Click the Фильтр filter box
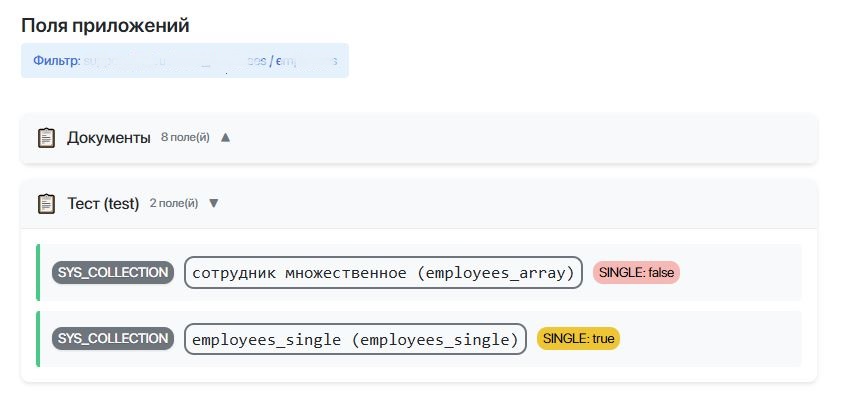This screenshot has width=850, height=393. pyautogui.click(x=185, y=60)
